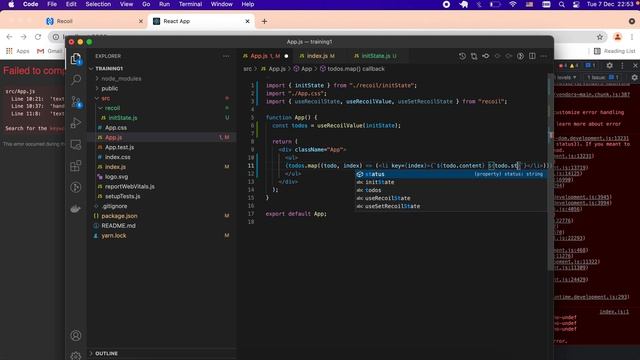Select useRecoilState autocomplete suggestion

(451, 198)
